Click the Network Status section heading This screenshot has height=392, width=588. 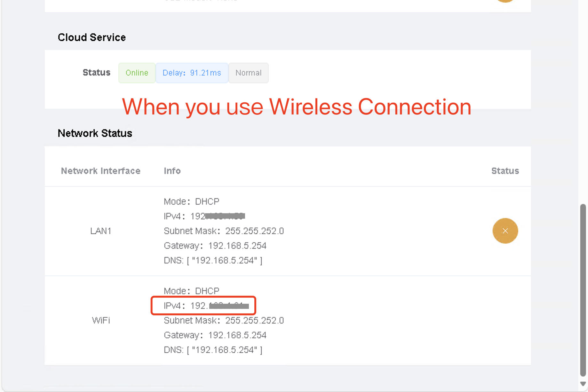[95, 133]
